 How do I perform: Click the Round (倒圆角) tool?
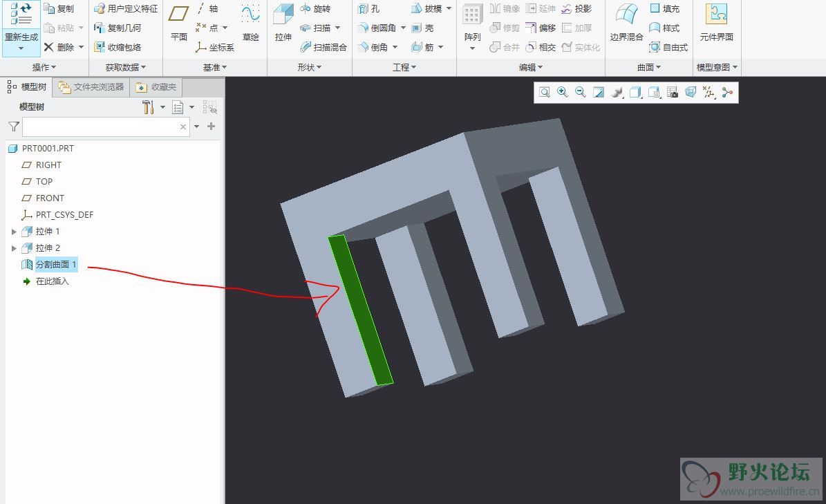pos(377,28)
